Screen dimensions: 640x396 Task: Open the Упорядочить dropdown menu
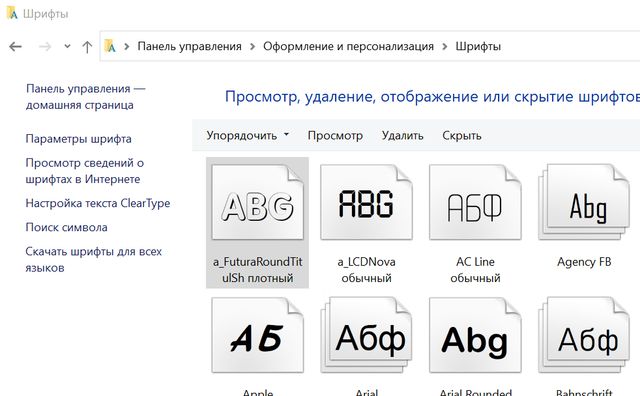[x=247, y=135]
